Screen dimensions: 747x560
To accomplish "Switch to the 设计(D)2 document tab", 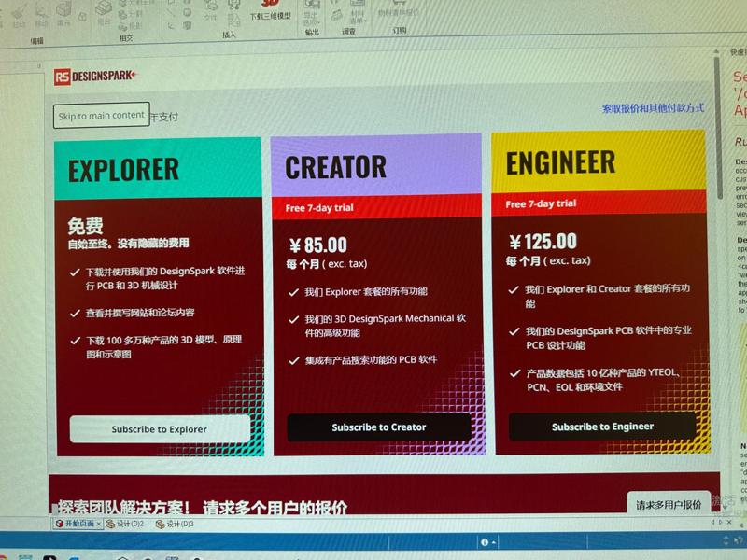I will pos(125,524).
